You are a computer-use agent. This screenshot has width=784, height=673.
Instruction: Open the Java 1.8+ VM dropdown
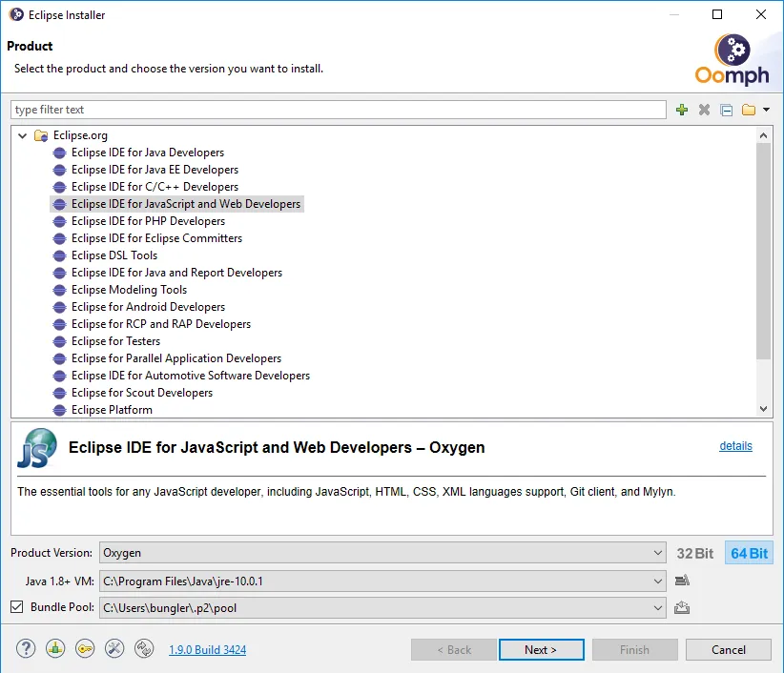pos(382,581)
